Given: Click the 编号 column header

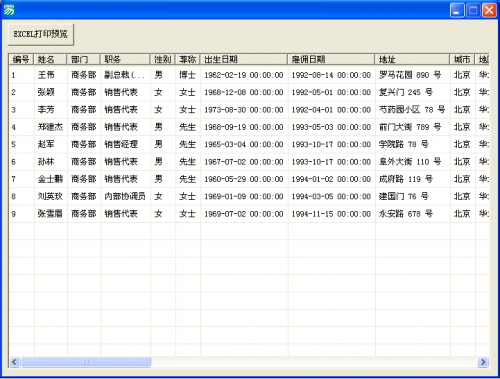Looking at the screenshot, I should coord(21,59).
